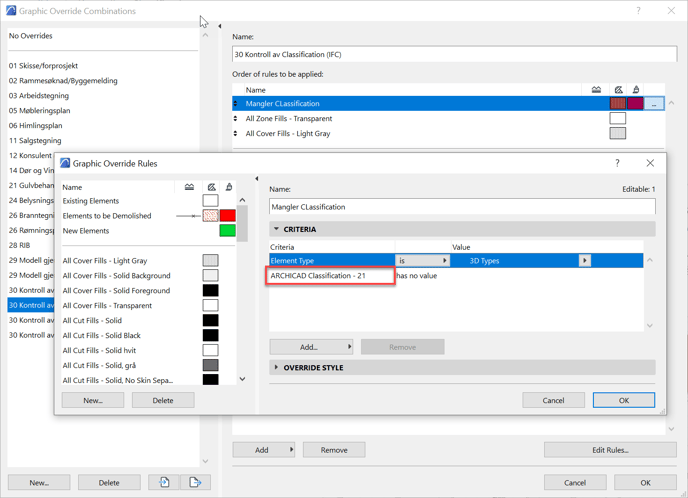Viewport: 688px width, 498px height.
Task: Select '11 Salgstegning' combination
Action: (103, 140)
